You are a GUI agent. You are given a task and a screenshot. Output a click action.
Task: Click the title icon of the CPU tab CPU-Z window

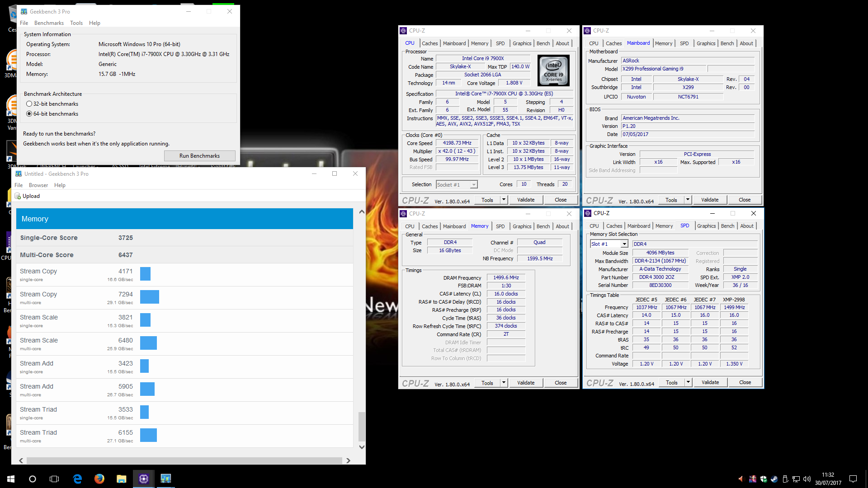click(403, 31)
